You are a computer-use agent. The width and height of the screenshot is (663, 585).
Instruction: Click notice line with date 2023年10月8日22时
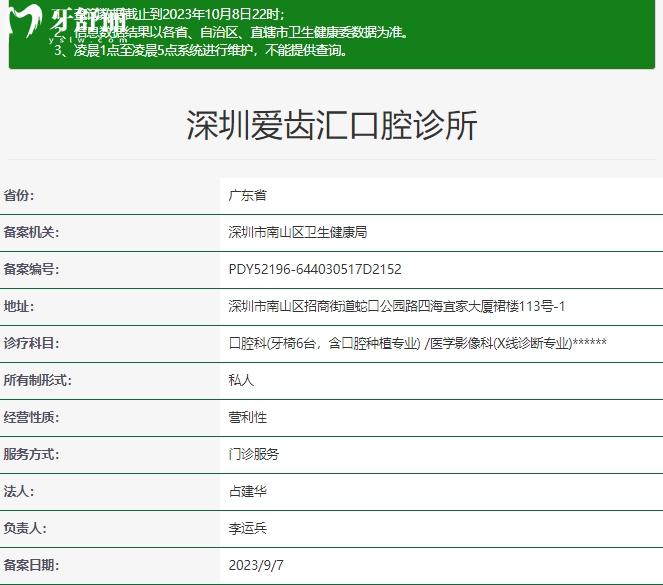[169, 14]
